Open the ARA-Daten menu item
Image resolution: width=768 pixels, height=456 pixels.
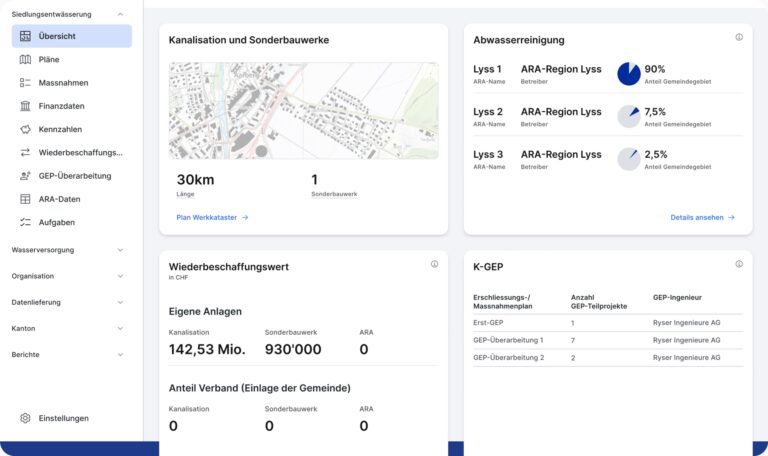click(60, 199)
